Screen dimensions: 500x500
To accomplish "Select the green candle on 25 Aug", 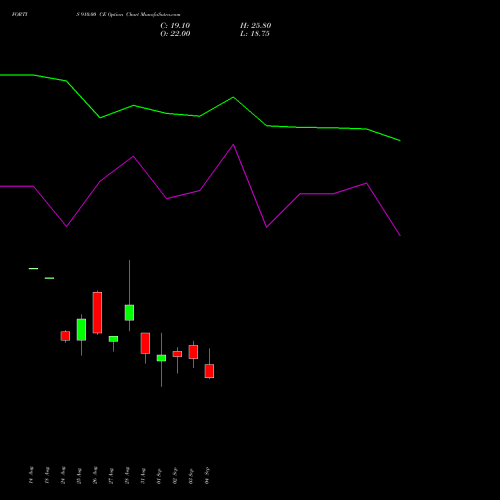I will click(81, 330).
